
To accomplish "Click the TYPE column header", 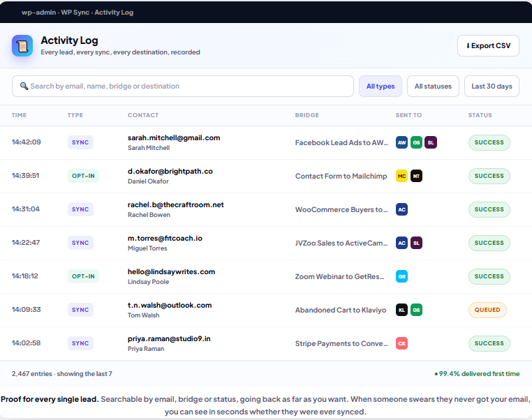I will [x=75, y=115].
